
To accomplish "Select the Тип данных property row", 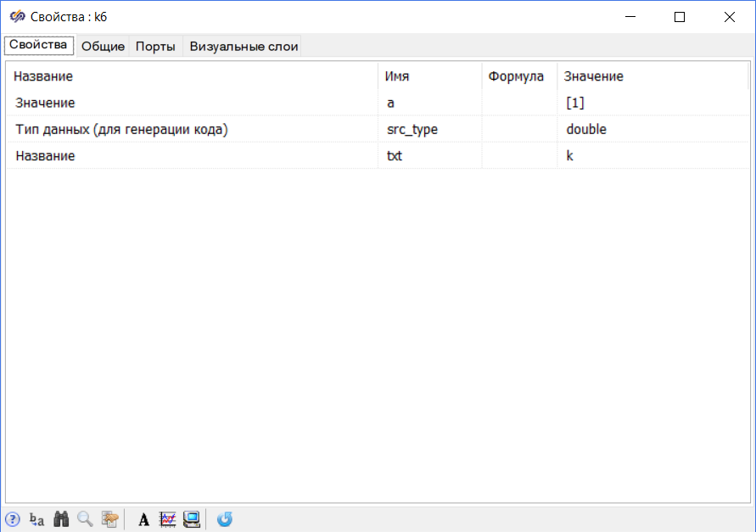I will (x=122, y=129).
